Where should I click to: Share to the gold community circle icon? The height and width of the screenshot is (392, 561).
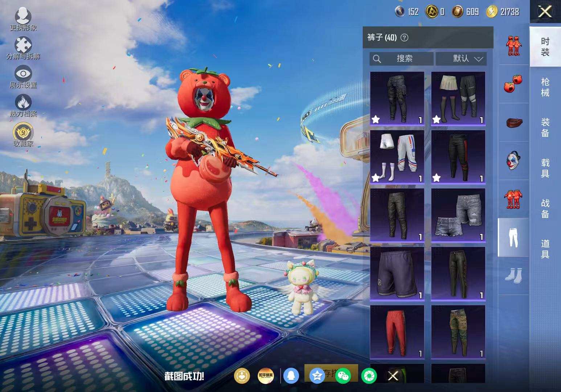tap(242, 376)
